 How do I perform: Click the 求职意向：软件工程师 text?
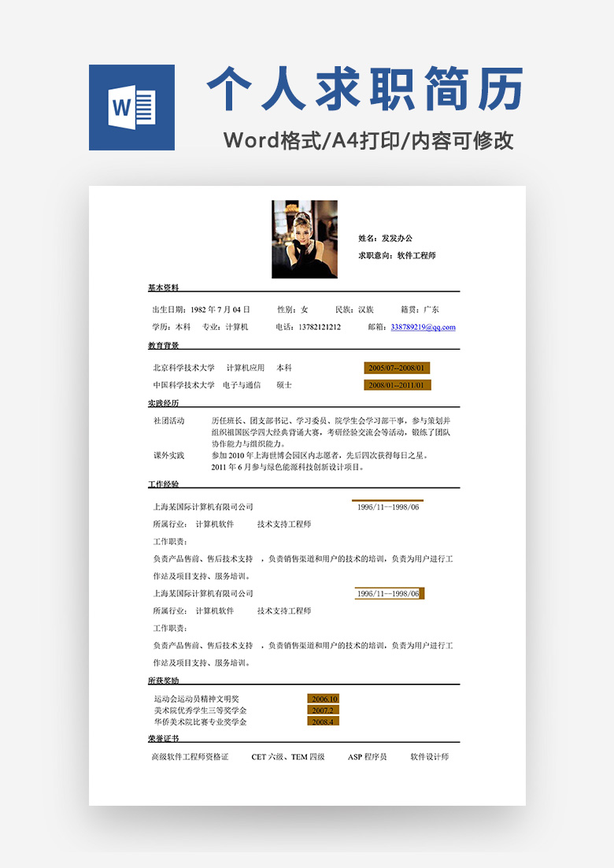tap(397, 255)
